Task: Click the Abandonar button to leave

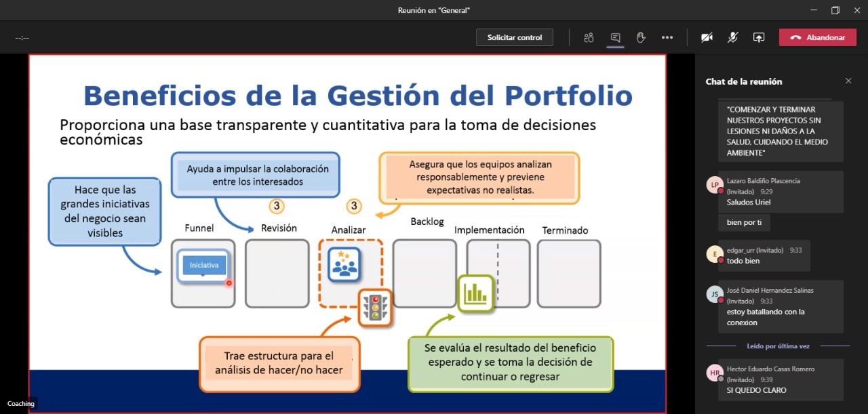Action: (817, 37)
